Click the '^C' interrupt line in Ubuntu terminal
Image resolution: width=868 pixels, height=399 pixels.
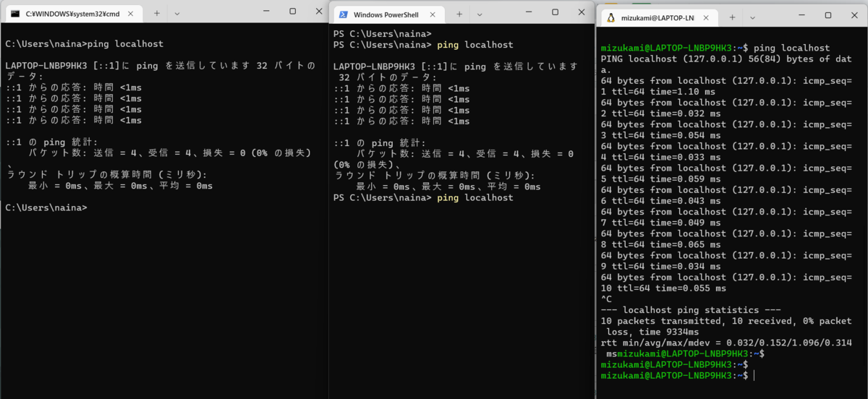click(x=607, y=299)
